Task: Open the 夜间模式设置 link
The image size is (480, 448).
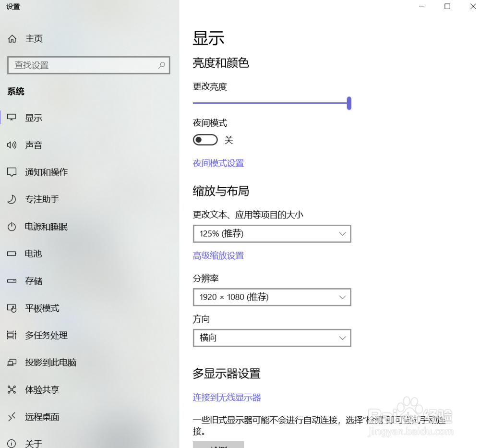Action: [x=218, y=163]
